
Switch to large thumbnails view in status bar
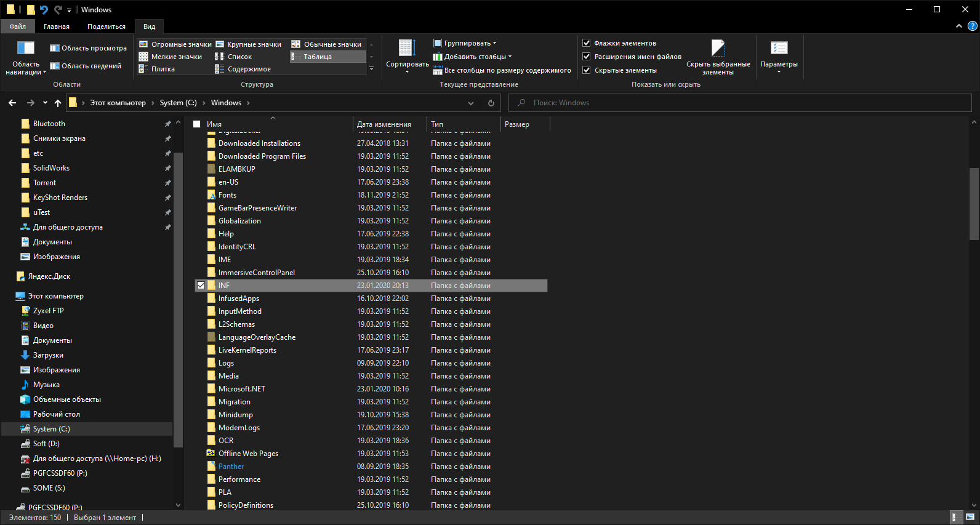point(970,517)
